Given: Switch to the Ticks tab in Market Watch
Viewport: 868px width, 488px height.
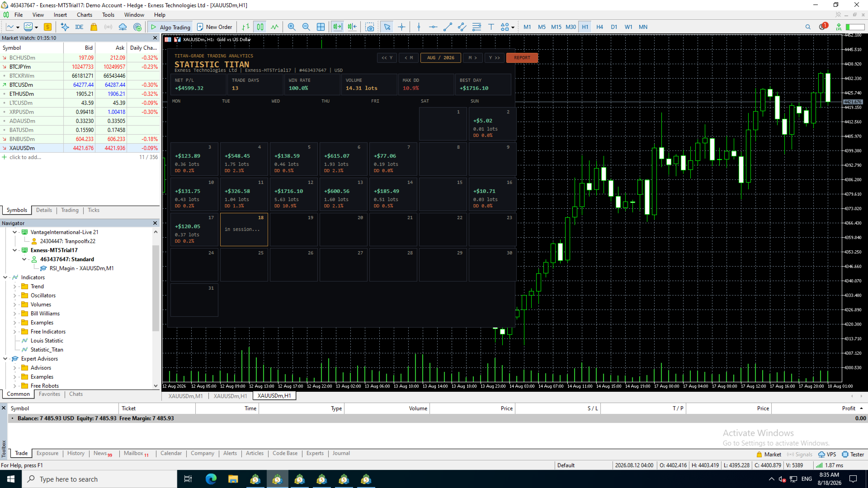Looking at the screenshot, I should (x=94, y=210).
